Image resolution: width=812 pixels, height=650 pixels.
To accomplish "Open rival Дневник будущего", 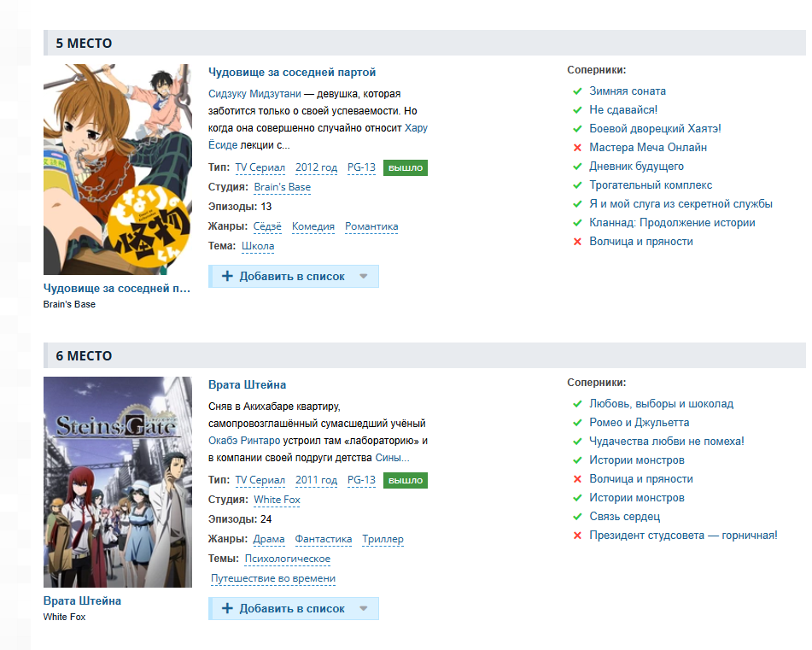I will coord(636,167).
